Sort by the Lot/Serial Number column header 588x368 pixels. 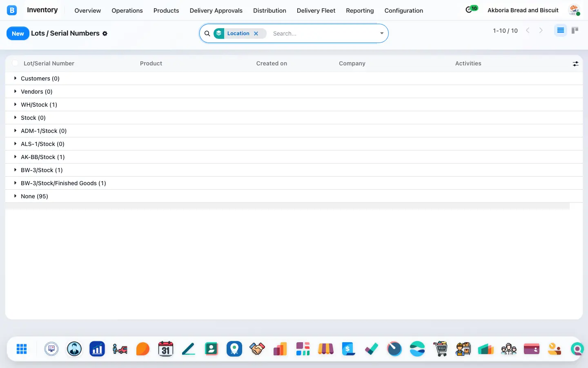[x=49, y=63]
